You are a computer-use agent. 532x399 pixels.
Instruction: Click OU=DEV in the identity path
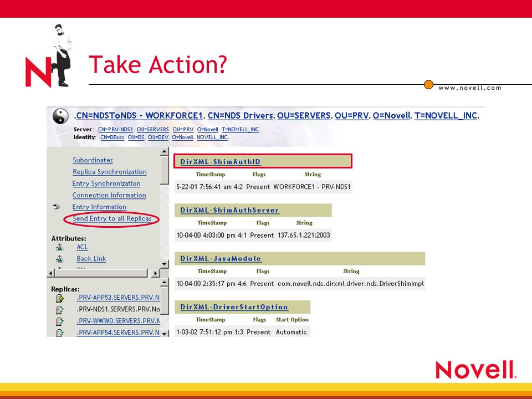pos(158,137)
